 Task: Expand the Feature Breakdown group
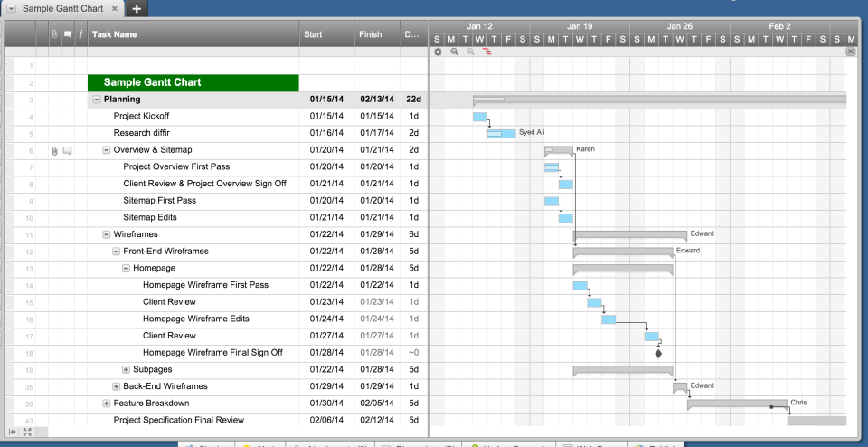point(107,404)
